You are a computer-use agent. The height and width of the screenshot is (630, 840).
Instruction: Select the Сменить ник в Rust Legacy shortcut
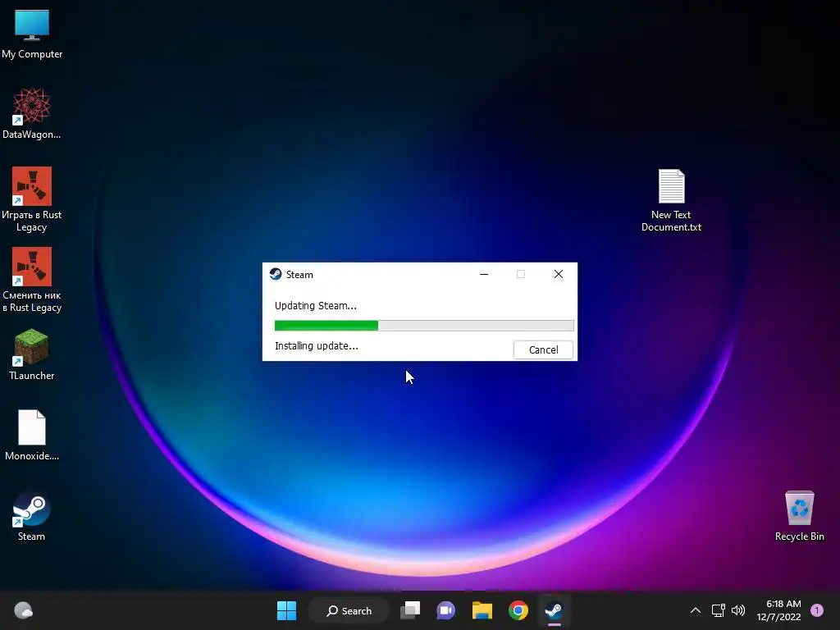32,280
